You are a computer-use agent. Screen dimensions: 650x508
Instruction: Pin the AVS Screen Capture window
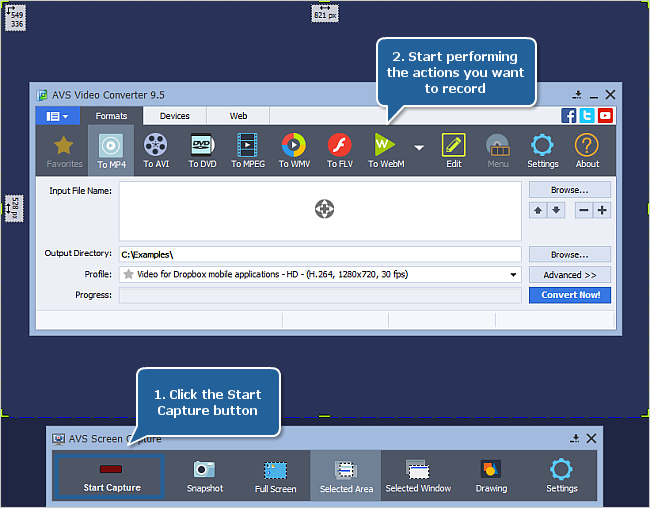click(575, 438)
